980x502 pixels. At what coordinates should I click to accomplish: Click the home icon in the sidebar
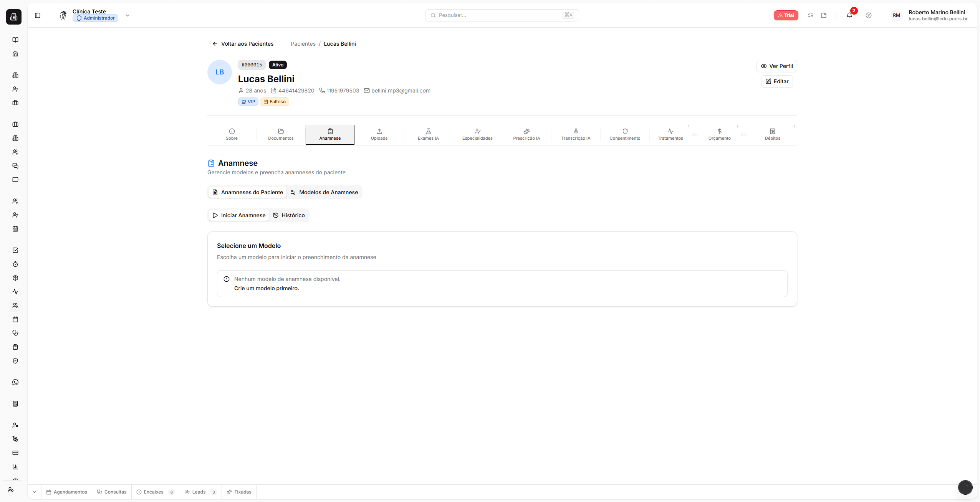15,53
